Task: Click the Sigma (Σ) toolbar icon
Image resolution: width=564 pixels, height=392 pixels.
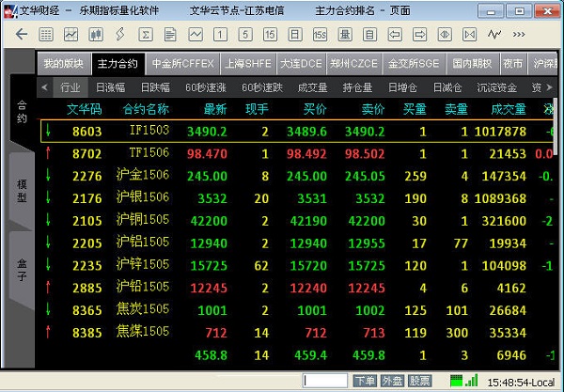Action: pos(145,34)
